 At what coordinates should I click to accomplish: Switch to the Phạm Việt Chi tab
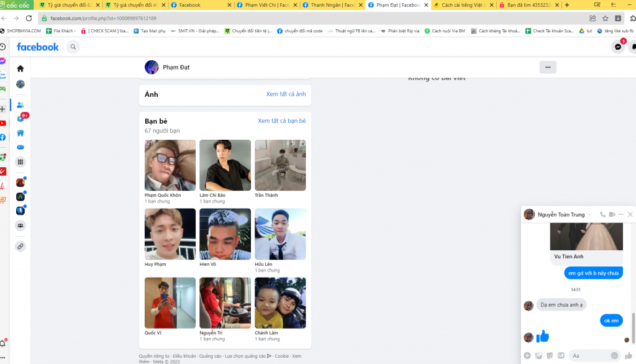pyautogui.click(x=266, y=5)
